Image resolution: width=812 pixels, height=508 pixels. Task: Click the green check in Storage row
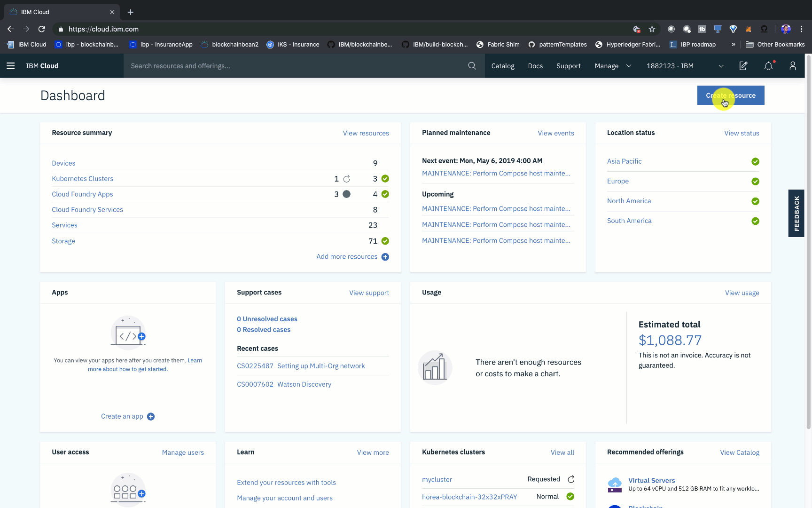click(385, 241)
